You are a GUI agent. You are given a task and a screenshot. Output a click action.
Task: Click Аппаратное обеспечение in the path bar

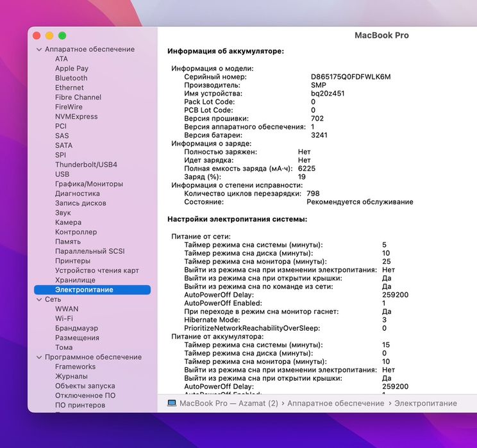click(x=336, y=403)
